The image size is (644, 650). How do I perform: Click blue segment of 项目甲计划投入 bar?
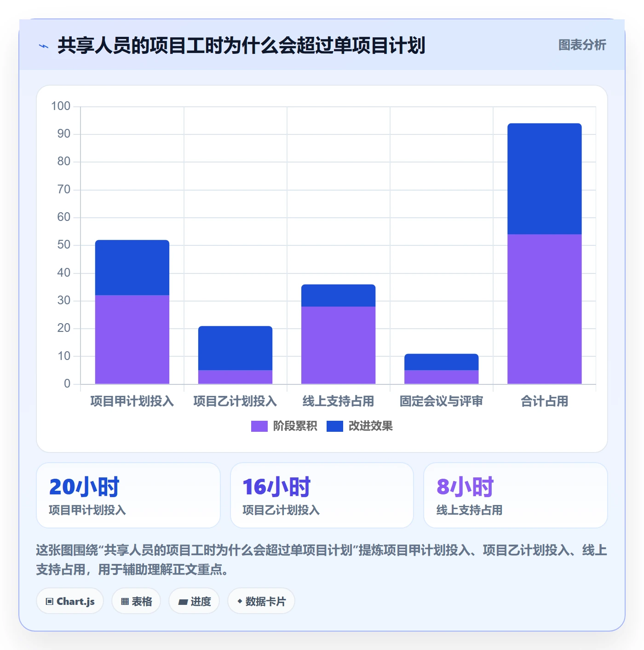click(x=132, y=267)
